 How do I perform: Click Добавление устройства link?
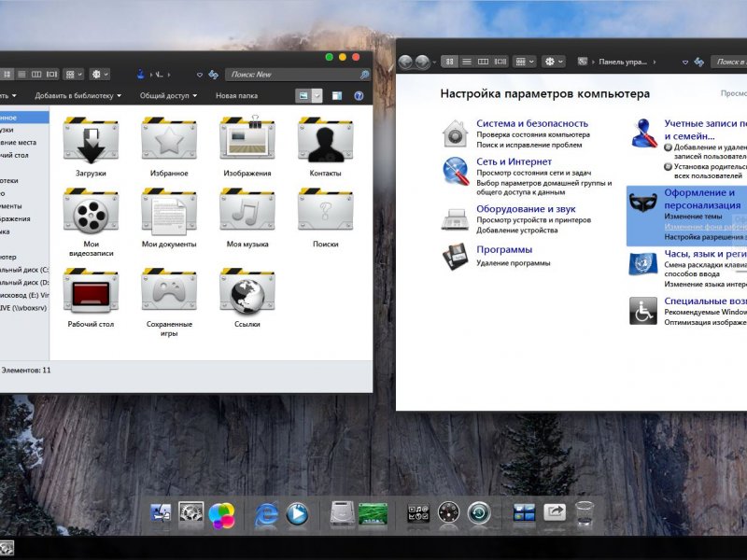(x=517, y=230)
